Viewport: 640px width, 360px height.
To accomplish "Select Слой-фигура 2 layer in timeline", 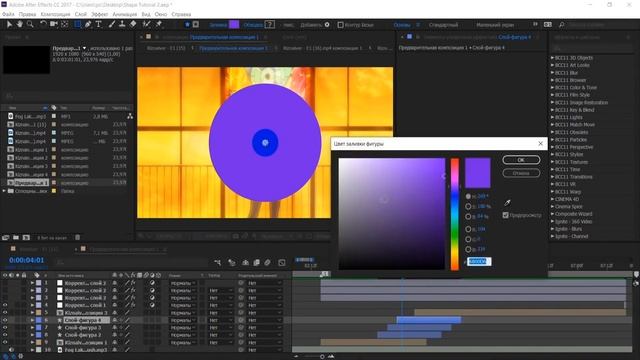I will tap(83, 335).
